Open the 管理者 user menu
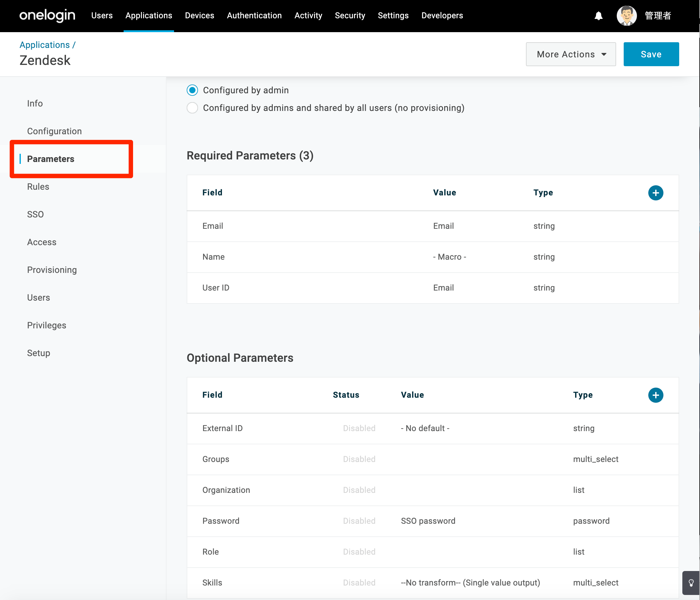 click(657, 16)
